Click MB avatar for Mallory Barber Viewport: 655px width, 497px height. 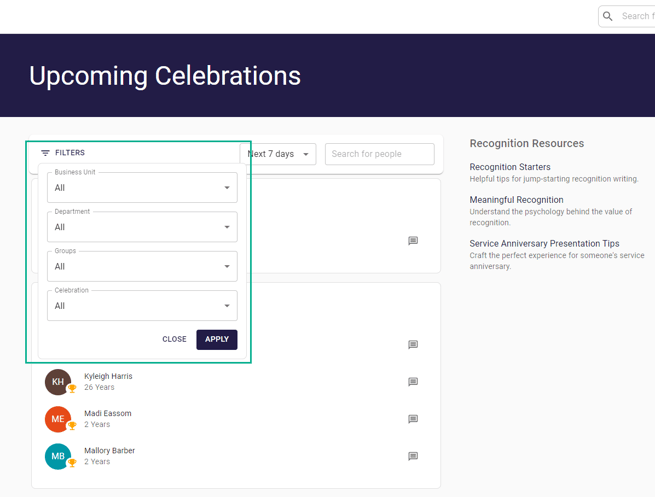coord(58,456)
